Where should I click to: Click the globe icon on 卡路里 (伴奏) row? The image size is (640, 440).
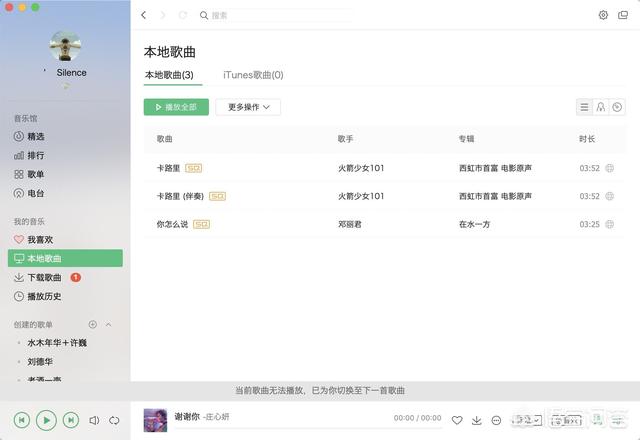click(609, 196)
